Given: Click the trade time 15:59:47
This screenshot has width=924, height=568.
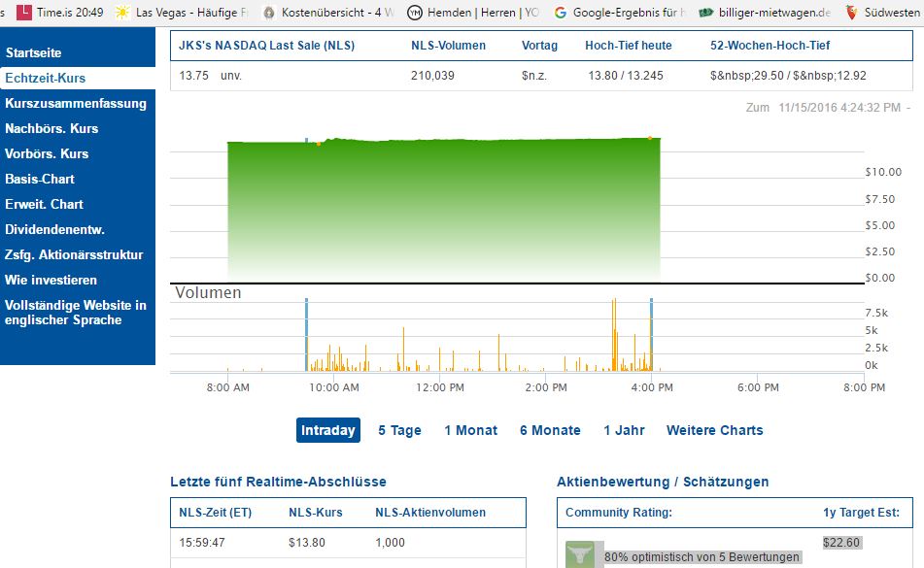Looking at the screenshot, I should [x=202, y=542].
